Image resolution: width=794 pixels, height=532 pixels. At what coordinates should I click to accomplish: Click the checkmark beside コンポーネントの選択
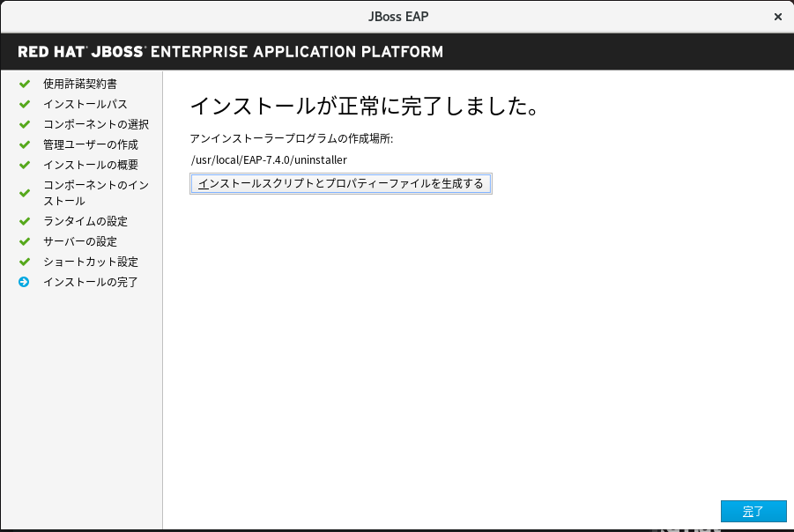[25, 124]
